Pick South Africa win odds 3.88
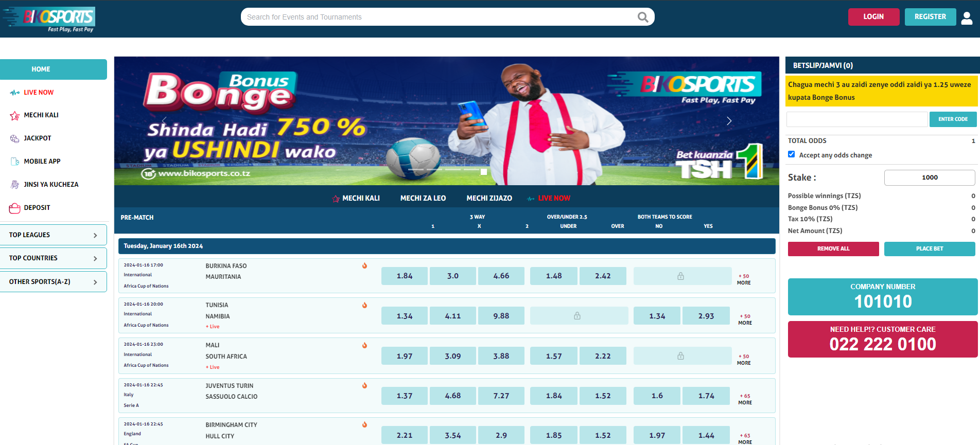Image resolution: width=980 pixels, height=445 pixels. [501, 356]
